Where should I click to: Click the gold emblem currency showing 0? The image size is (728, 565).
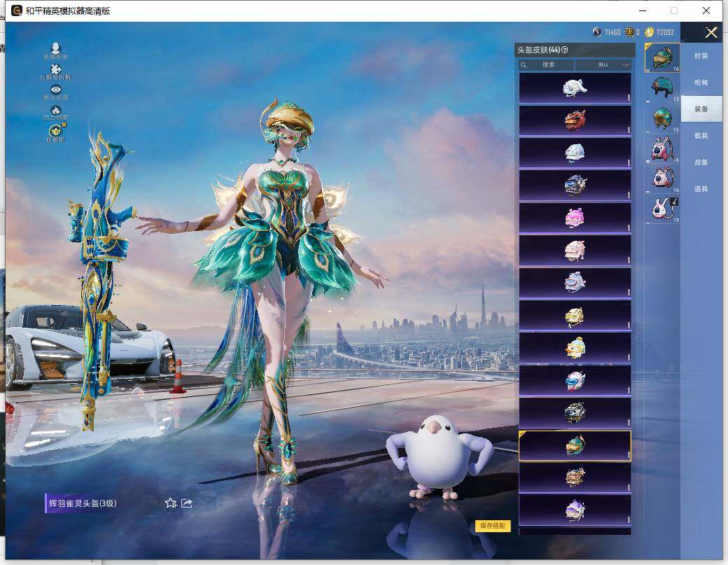point(629,32)
